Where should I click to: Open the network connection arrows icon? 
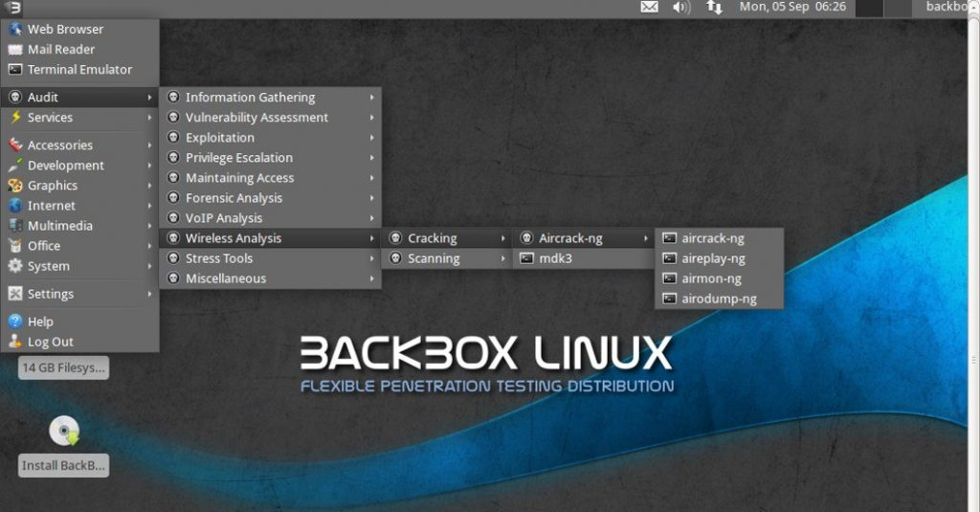tap(714, 8)
